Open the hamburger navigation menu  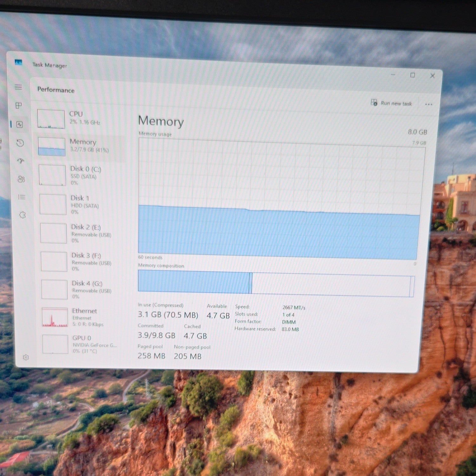pyautogui.click(x=18, y=87)
